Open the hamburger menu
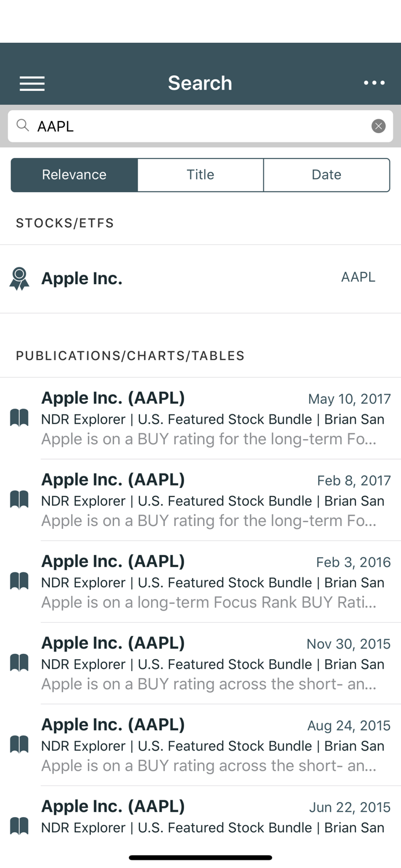401x868 pixels. pos(32,83)
